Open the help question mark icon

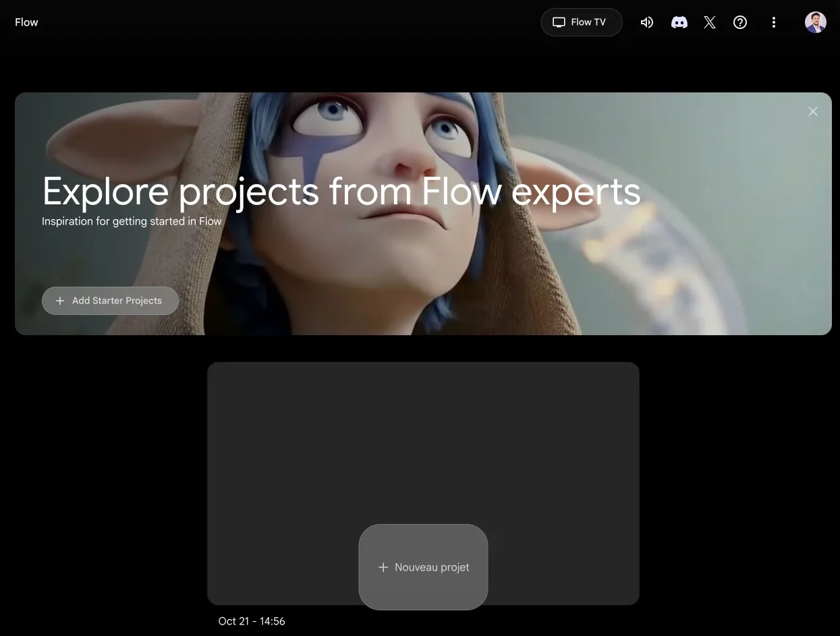739,22
